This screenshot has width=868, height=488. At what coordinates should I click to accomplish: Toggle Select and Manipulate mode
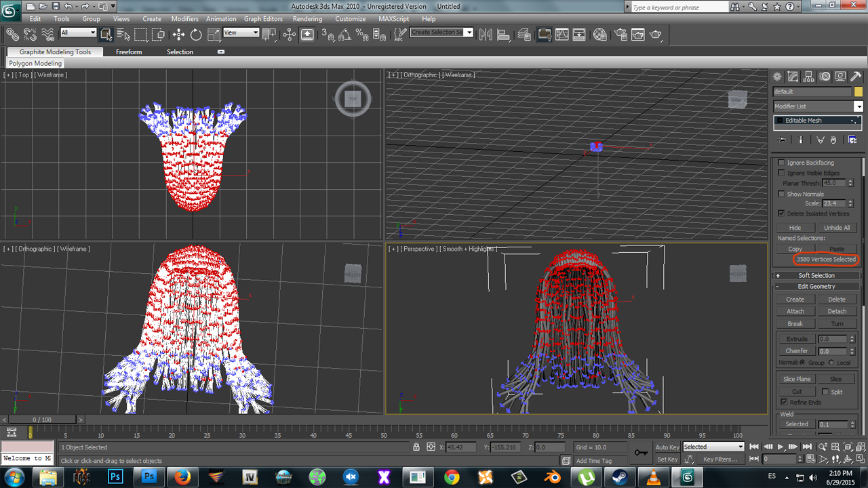pyautogui.click(x=290, y=34)
